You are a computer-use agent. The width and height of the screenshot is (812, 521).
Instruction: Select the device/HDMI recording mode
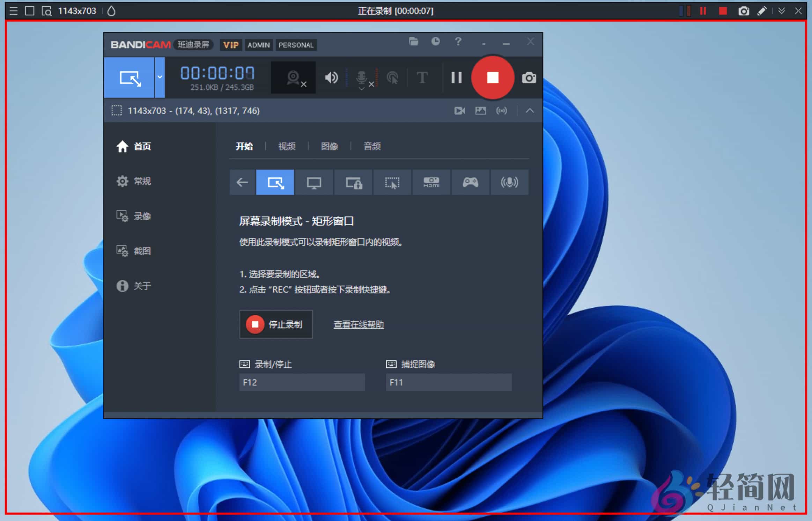click(431, 182)
